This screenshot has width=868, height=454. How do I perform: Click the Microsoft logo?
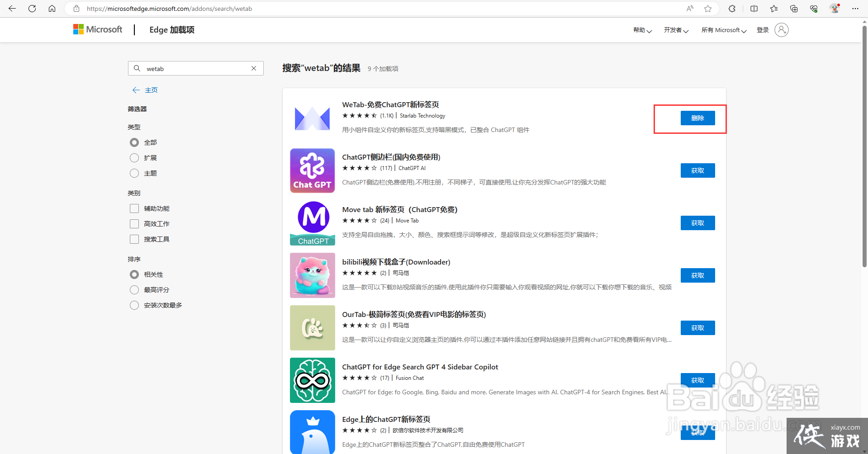pos(98,29)
